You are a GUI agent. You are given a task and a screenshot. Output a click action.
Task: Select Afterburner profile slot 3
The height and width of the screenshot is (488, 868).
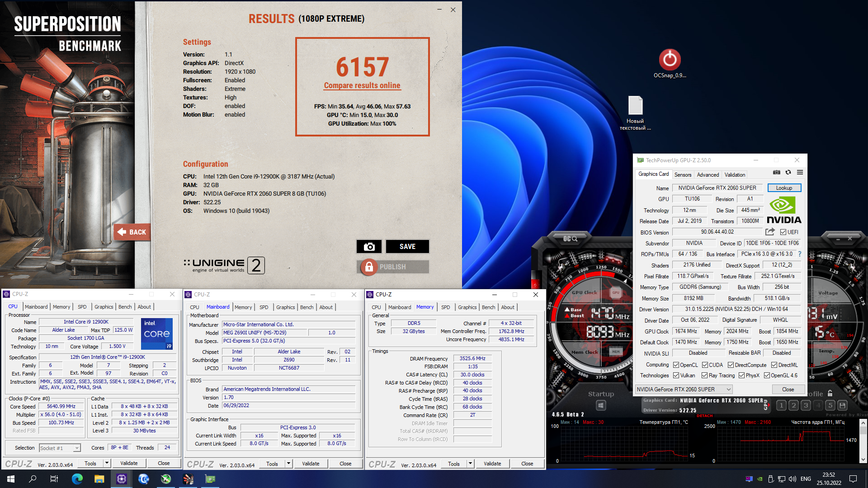pos(806,405)
